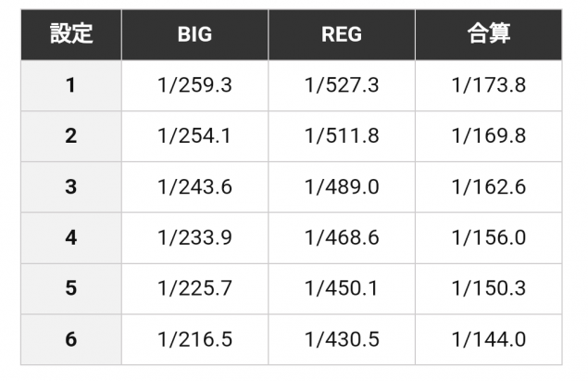
Task: Click combined value 1/173.8
Action: (x=488, y=86)
